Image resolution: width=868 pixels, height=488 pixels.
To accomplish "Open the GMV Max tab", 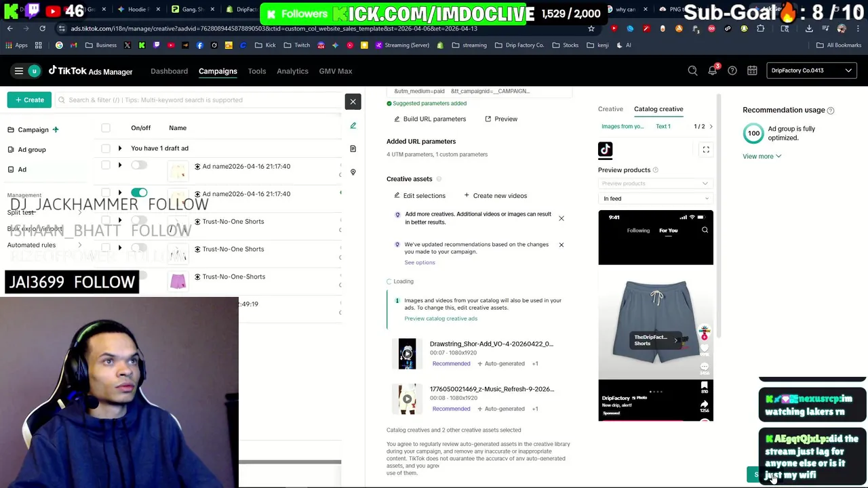I will coord(336,71).
